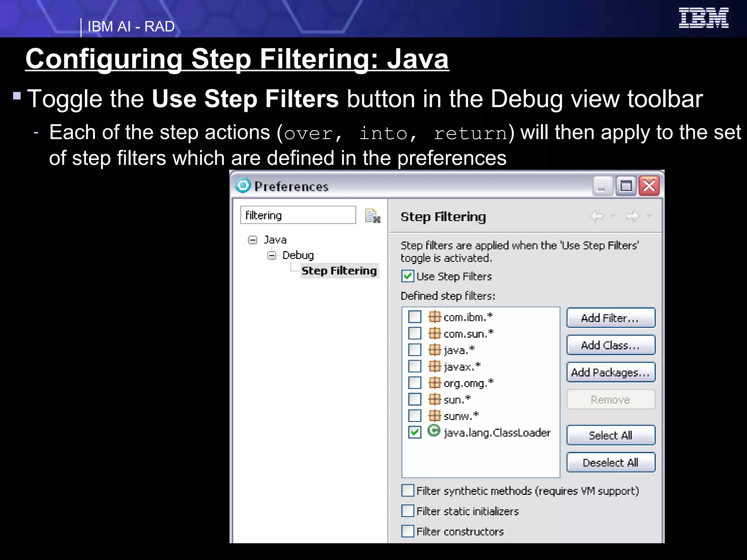
Task: Enable the com.sun.* filter checkbox
Action: (x=415, y=333)
